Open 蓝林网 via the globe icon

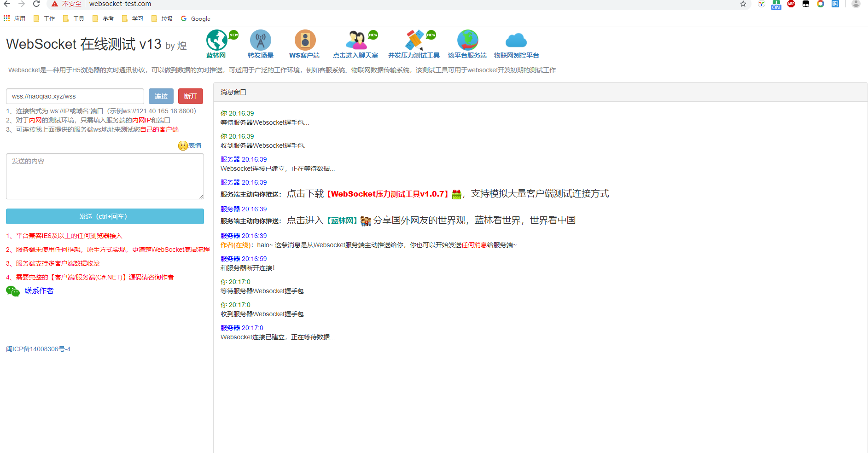(217, 40)
